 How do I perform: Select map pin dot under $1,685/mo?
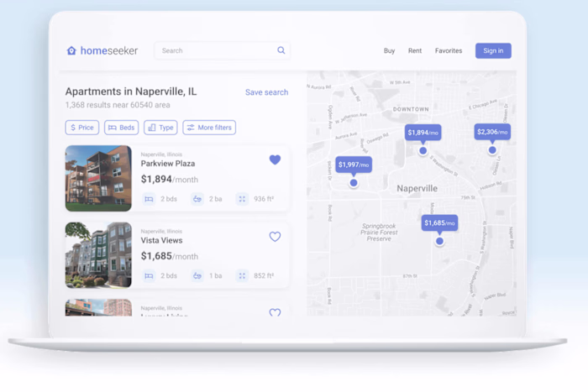(439, 241)
